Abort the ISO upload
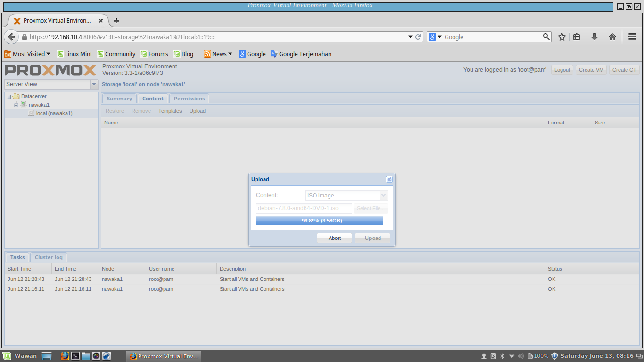Image resolution: width=644 pixels, height=362 pixels. pos(335,238)
